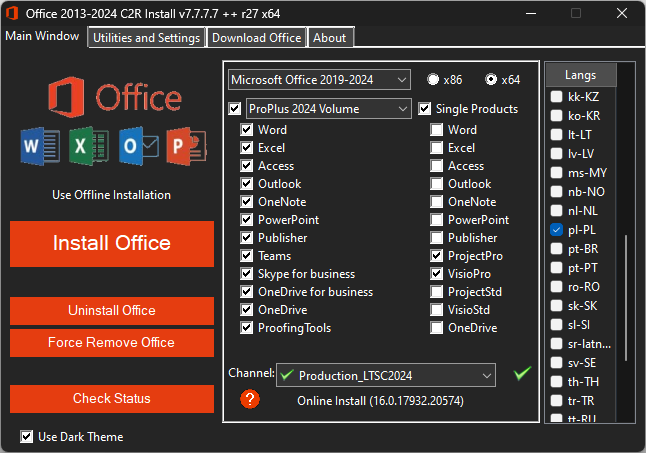Check Access under Single Products

[x=436, y=166]
